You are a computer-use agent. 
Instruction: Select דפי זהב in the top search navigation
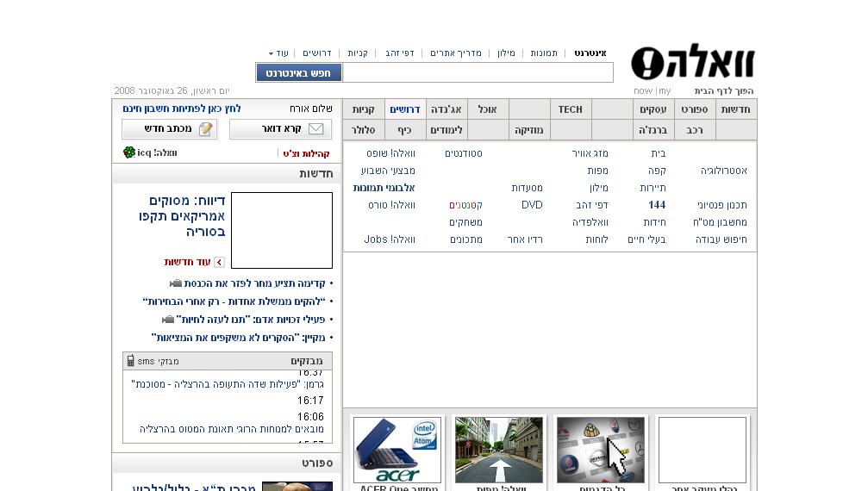coord(400,53)
